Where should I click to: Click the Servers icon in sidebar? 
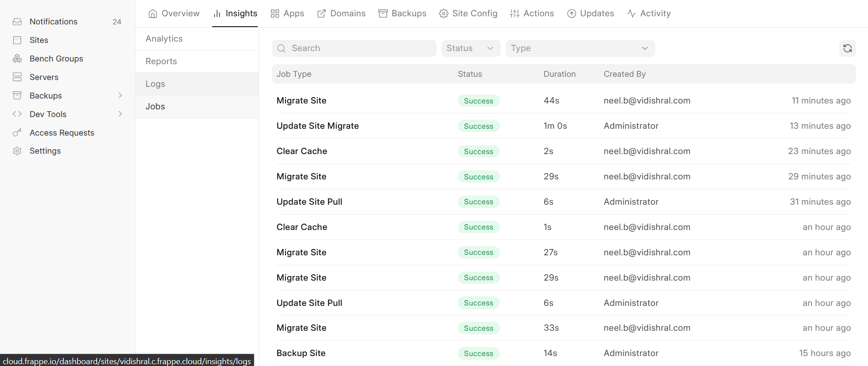[x=17, y=77]
